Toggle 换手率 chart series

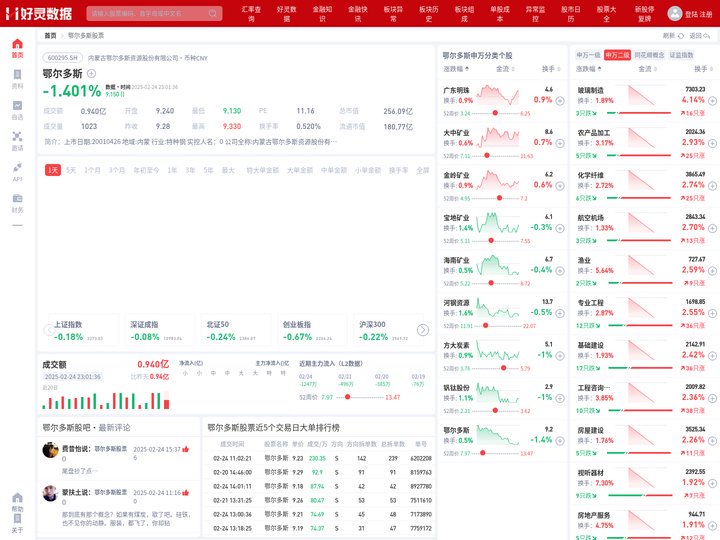[398, 170]
